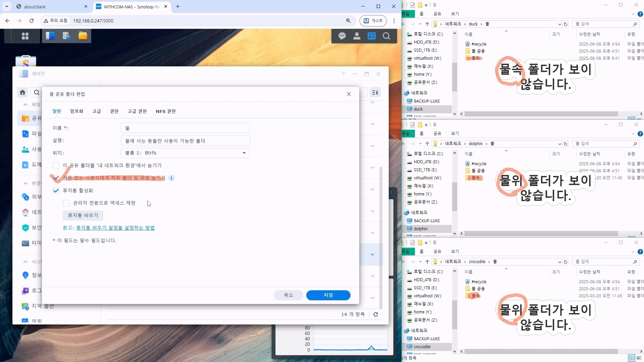The image size is (644, 362).
Task: Click the info icon beside hide-subfolders option
Action: click(x=171, y=178)
